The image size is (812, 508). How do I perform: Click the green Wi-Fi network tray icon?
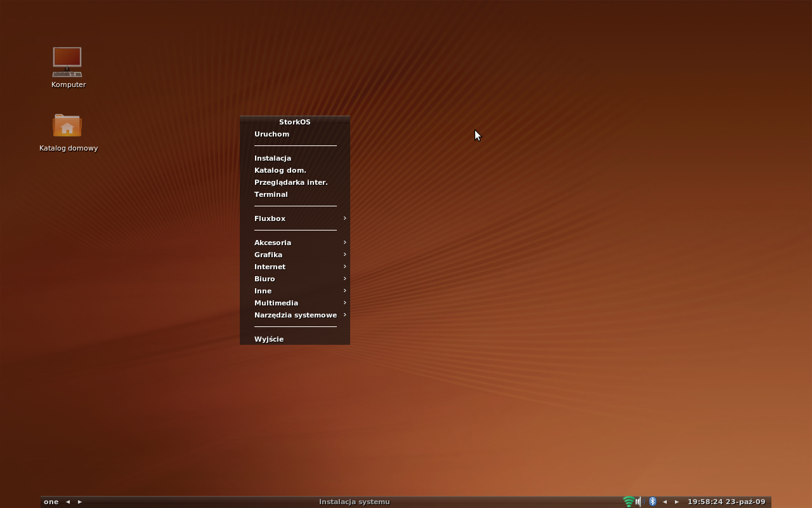pyautogui.click(x=629, y=502)
